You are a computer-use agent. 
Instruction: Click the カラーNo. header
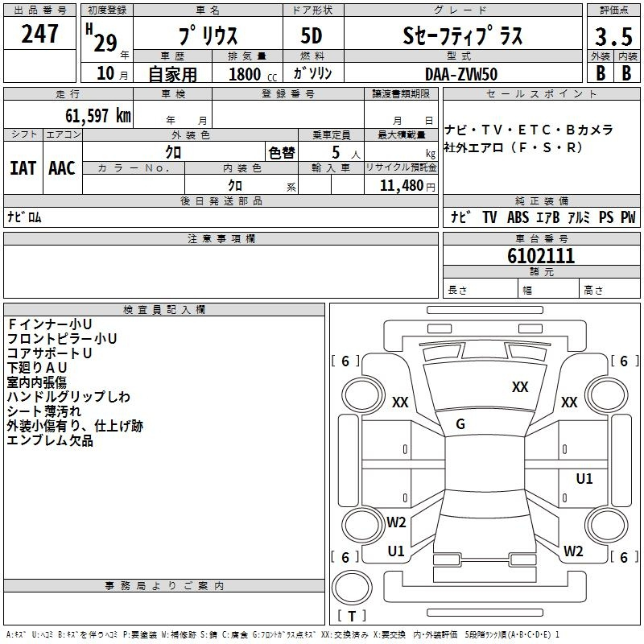tap(134, 168)
